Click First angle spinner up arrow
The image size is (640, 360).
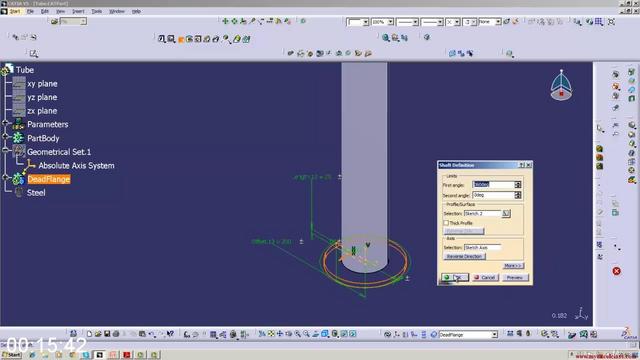point(518,183)
